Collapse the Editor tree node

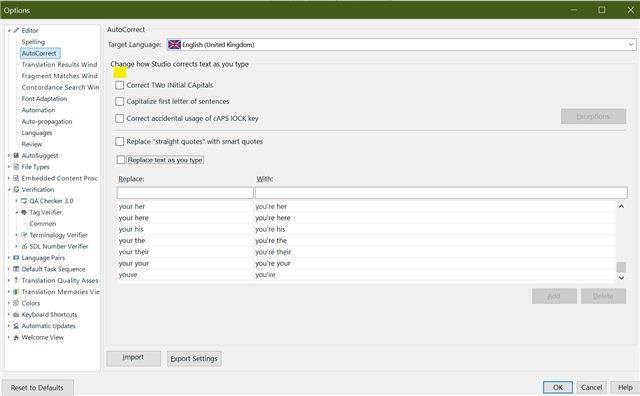click(9, 31)
